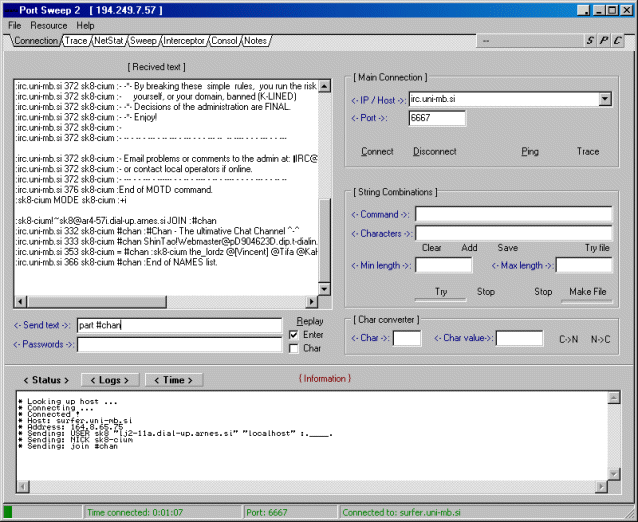
Task: Expand the IP / Host dropdown list
Action: [604, 99]
